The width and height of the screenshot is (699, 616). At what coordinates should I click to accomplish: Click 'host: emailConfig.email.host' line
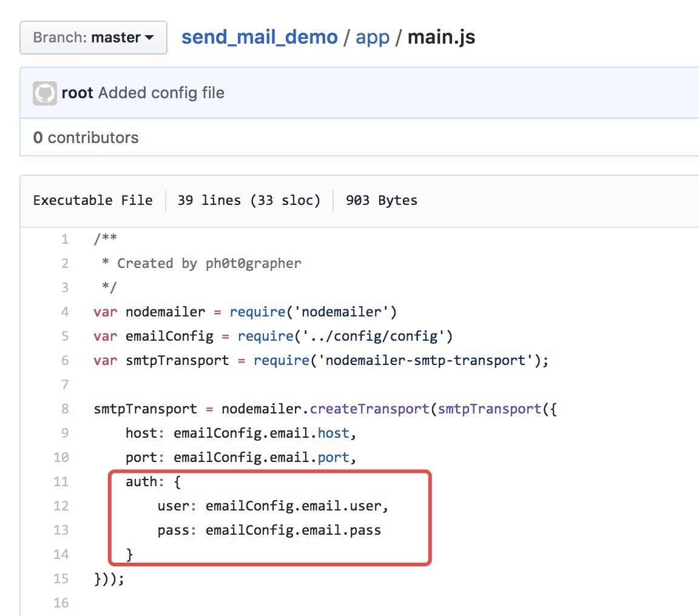tap(241, 433)
